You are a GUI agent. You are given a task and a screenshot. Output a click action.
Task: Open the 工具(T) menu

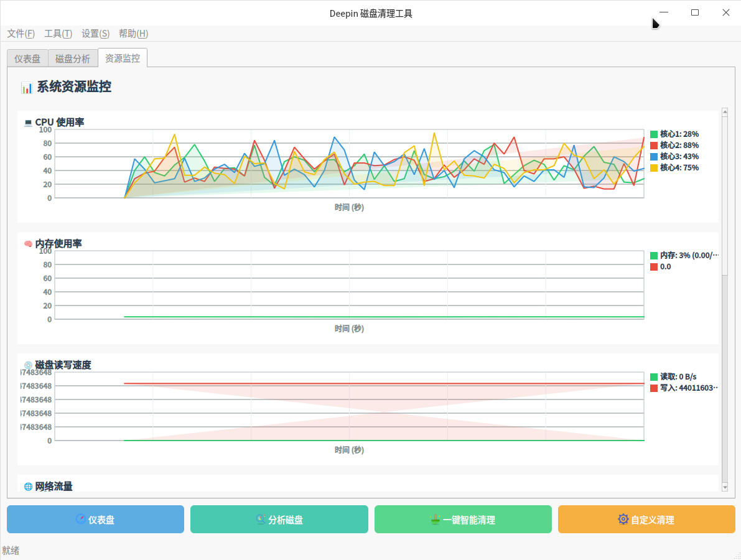tap(58, 34)
